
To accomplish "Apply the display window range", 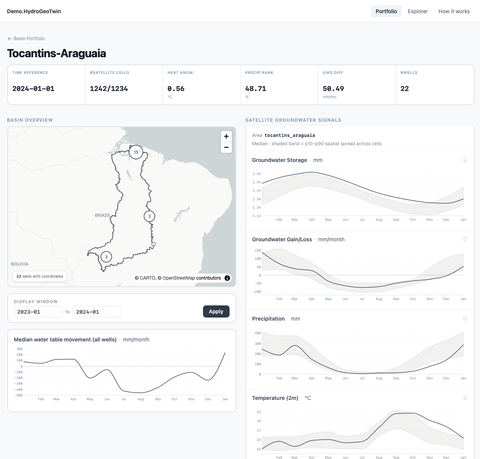I will (x=216, y=311).
